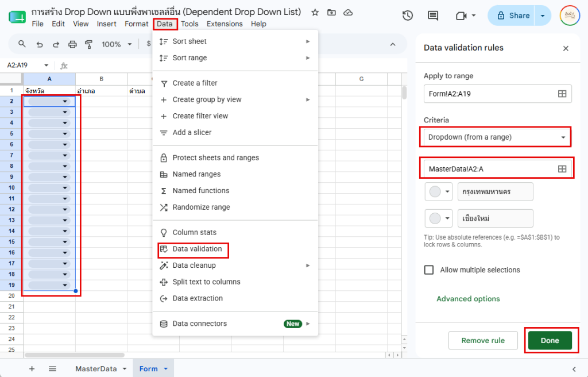Select Randomize range option

point(235,207)
